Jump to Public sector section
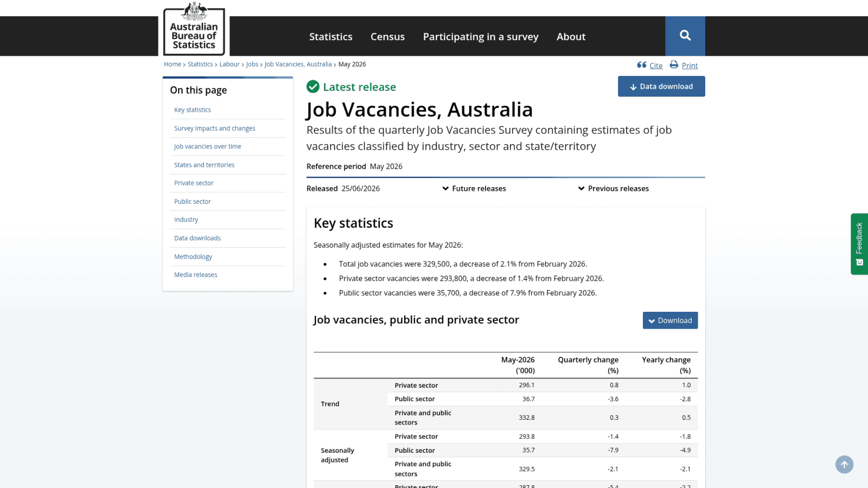This screenshot has height=488, width=868. [193, 202]
